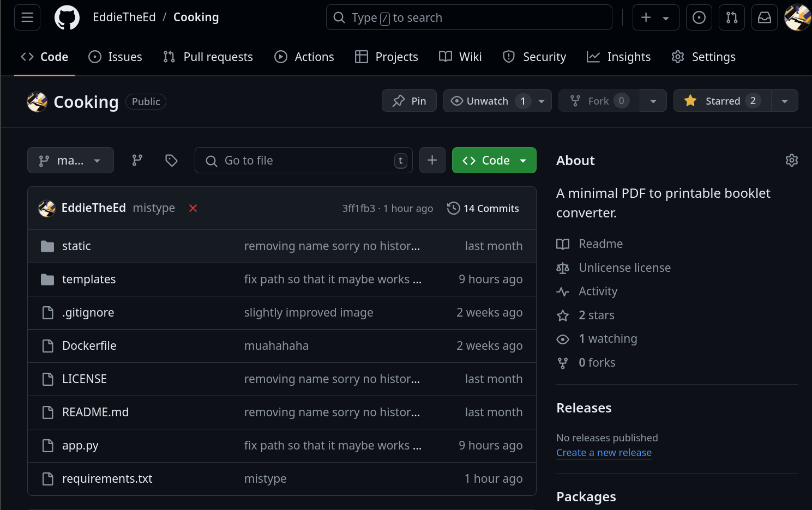Open the .gitignore file
Image resolution: width=812 pixels, height=510 pixels.
(x=88, y=313)
